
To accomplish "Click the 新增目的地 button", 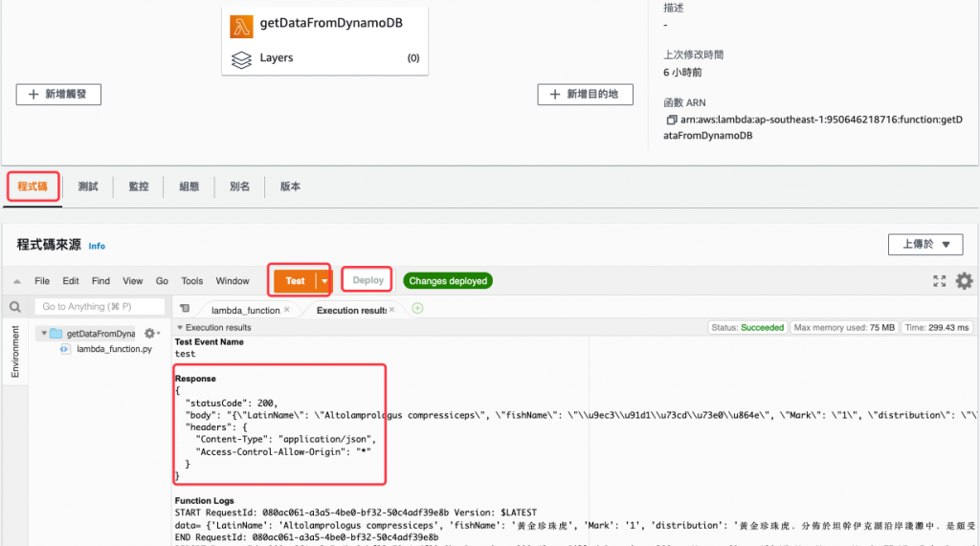I will point(585,95).
